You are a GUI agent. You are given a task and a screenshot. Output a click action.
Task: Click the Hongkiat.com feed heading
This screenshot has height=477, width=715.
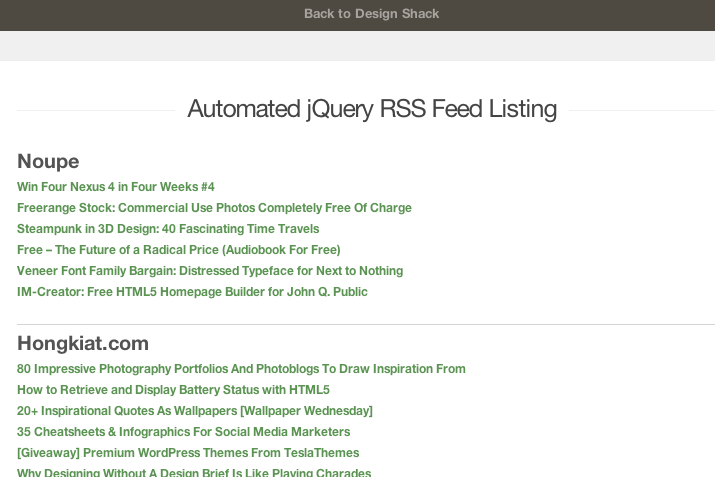pyautogui.click(x=83, y=343)
